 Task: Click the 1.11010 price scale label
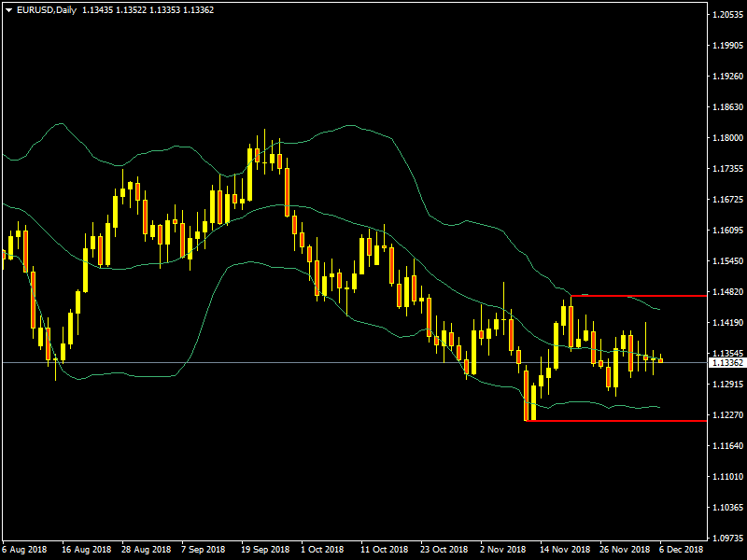(726, 477)
